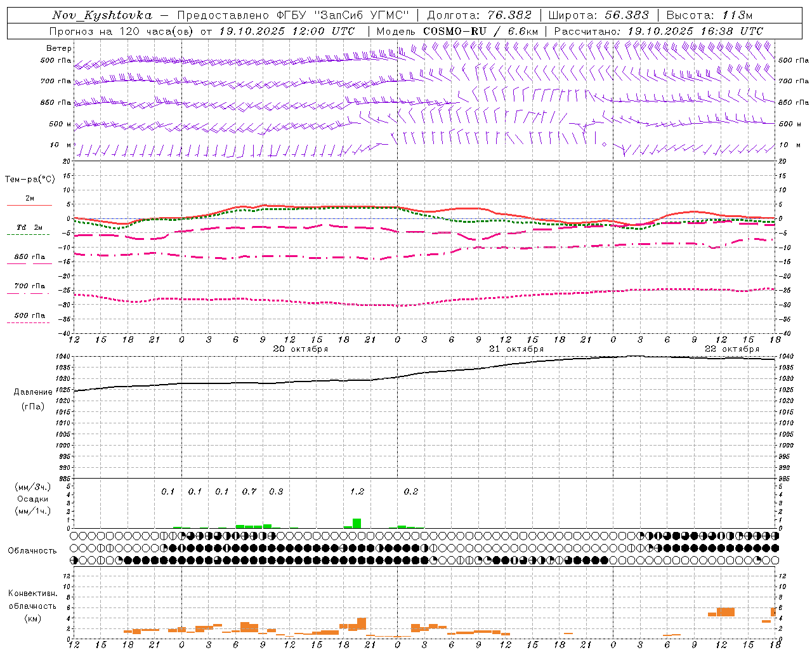Click the longitude value Долгота: 76.382
Viewport: 812px width, 650px height.
click(x=480, y=15)
